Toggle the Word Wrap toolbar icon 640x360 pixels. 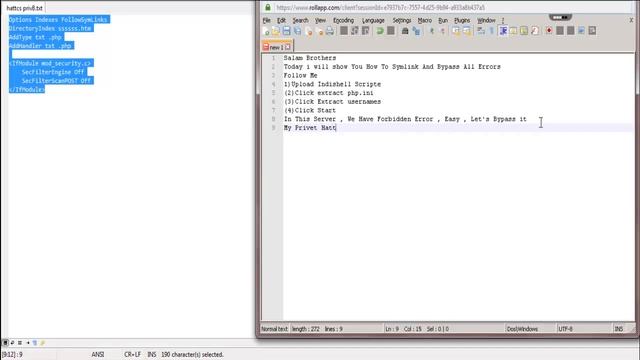(x=481, y=31)
